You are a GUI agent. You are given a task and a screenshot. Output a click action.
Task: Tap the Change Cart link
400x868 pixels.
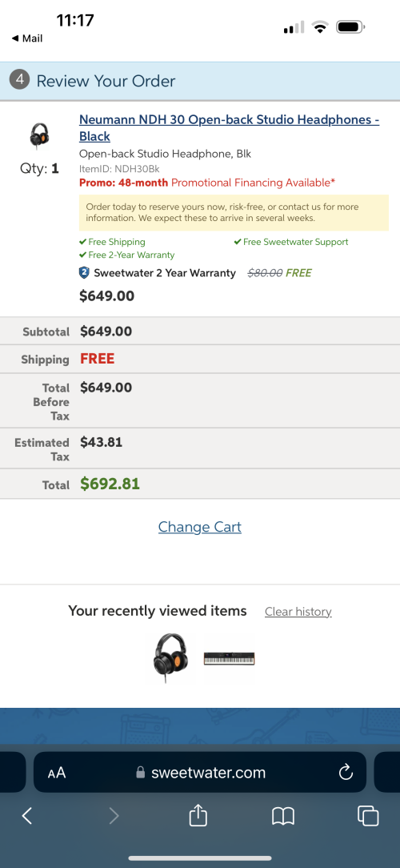(200, 526)
